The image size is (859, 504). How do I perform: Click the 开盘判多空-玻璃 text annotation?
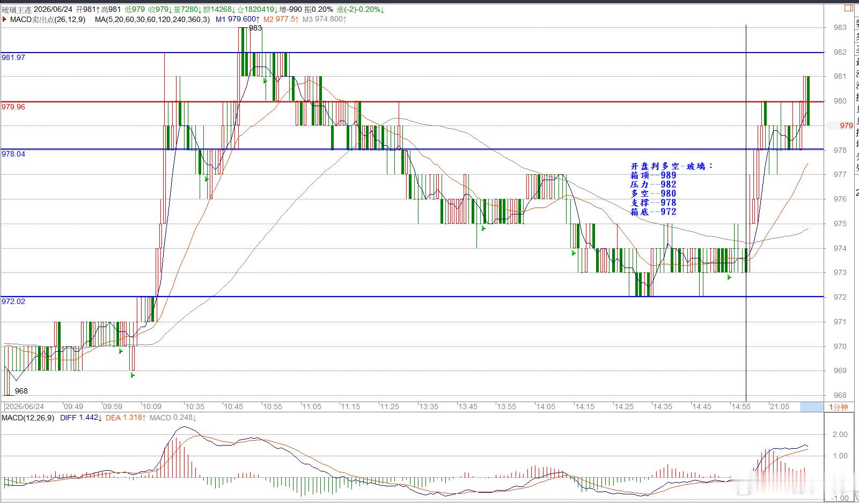pos(672,166)
